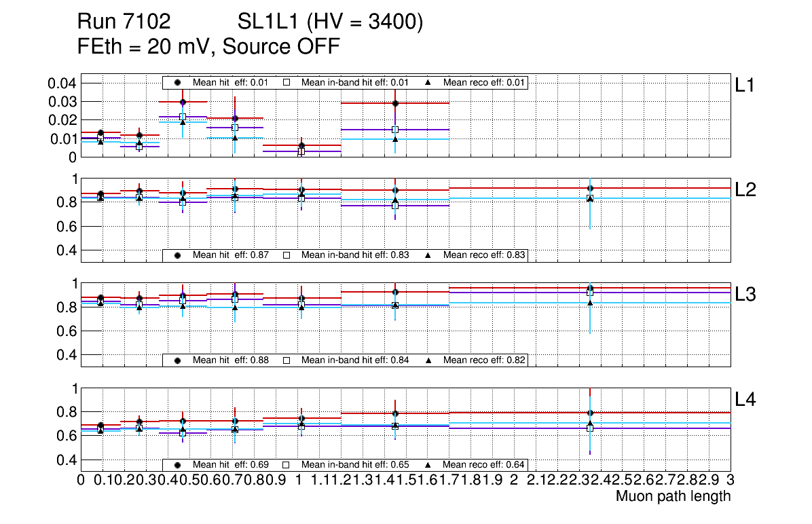Click the 0.04 y-axis tick label in L1
The image size is (812, 524).
pos(60,83)
